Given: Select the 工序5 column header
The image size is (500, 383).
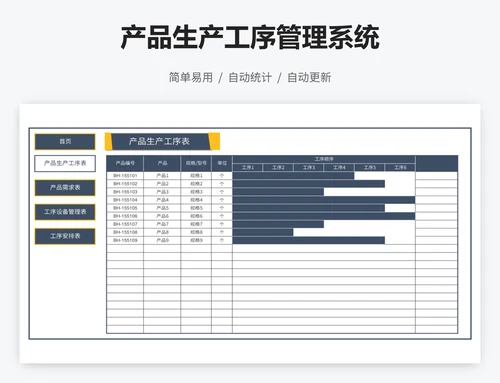Looking at the screenshot, I should point(370,167).
